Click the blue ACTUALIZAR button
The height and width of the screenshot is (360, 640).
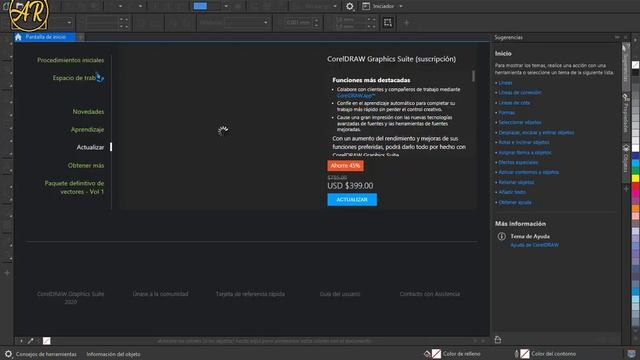click(x=352, y=200)
